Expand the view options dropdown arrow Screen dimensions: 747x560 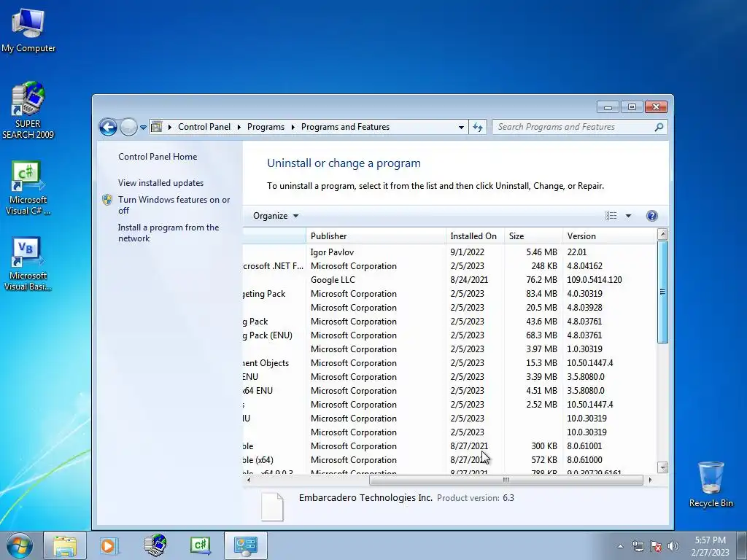point(628,216)
